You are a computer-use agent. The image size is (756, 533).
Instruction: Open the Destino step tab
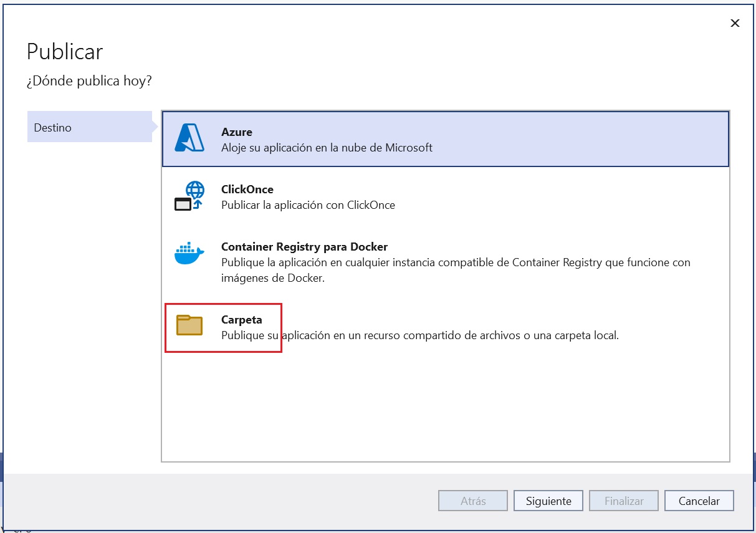point(89,127)
